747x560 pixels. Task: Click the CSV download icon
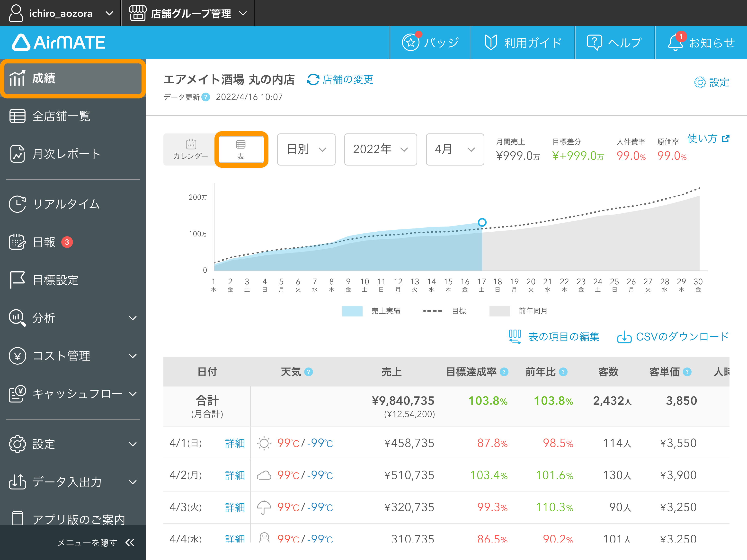624,337
